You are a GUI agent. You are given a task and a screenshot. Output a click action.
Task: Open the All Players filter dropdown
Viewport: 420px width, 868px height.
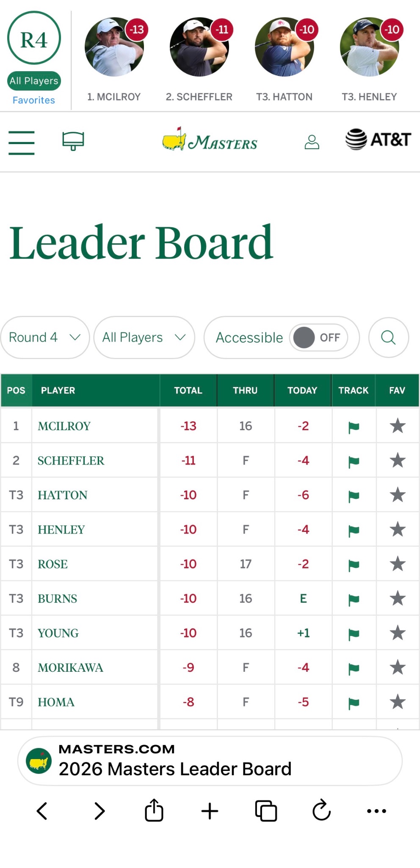[x=144, y=337]
